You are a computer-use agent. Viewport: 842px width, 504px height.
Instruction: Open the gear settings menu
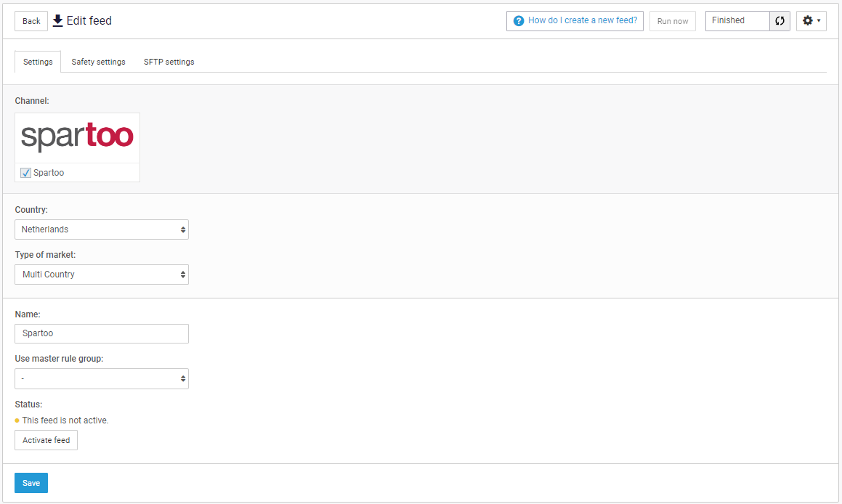coord(811,21)
